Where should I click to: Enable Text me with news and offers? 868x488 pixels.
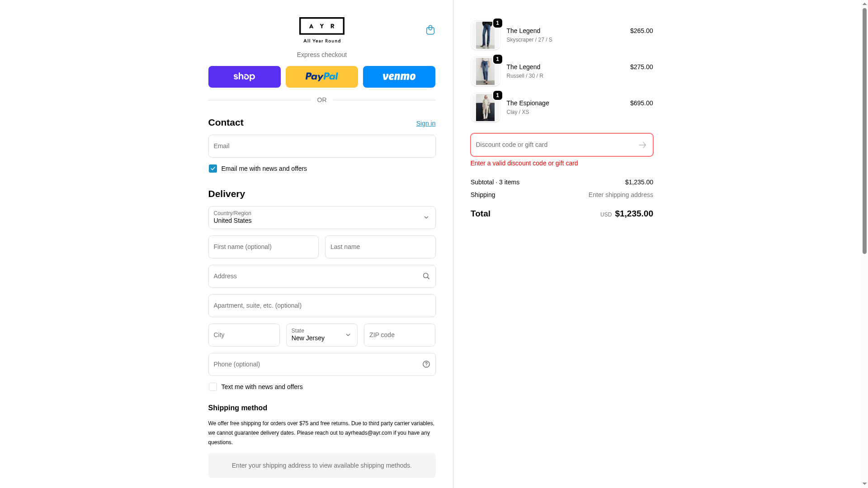212,387
